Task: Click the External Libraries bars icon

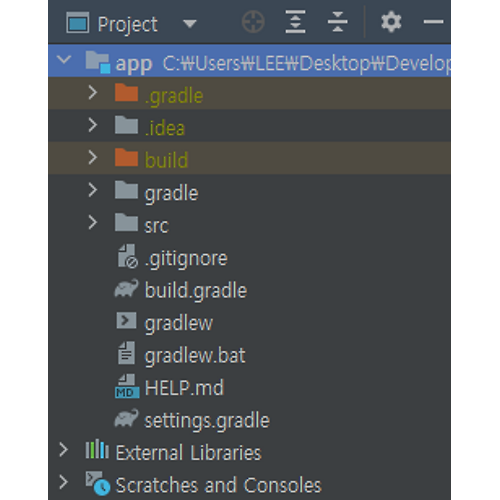Action: click(97, 449)
